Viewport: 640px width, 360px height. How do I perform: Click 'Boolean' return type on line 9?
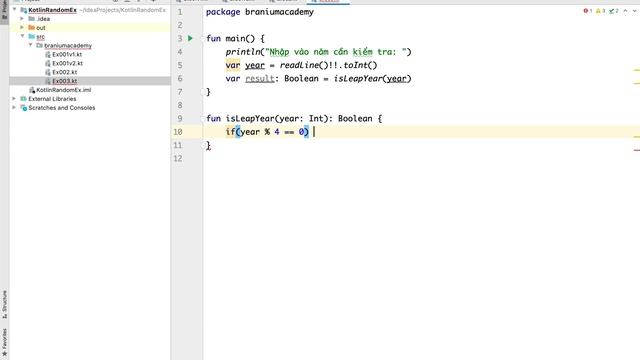point(355,118)
